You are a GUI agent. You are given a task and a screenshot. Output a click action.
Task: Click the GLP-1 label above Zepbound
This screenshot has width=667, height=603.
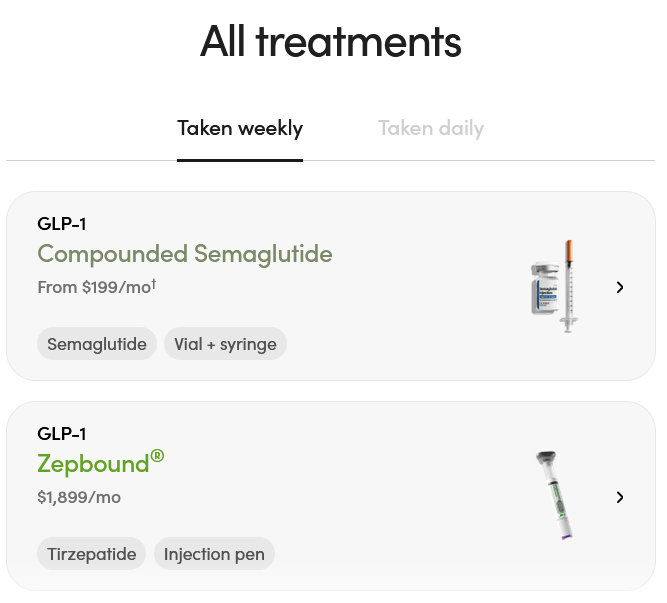62,434
